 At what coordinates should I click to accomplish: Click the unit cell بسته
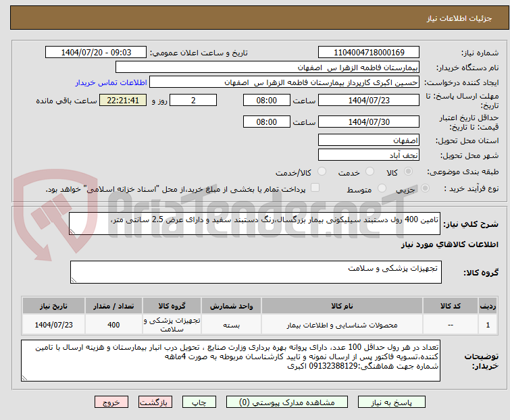231,325
